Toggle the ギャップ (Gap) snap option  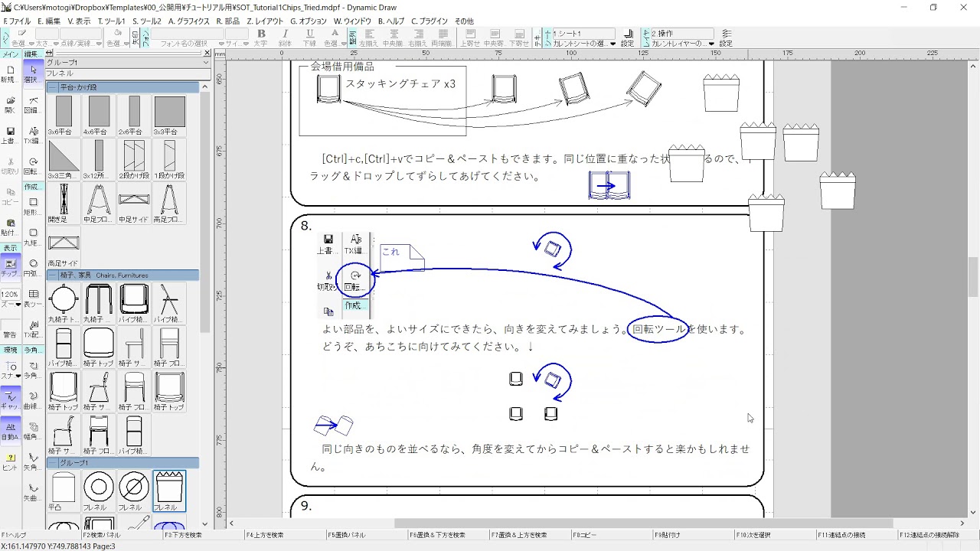coord(10,399)
